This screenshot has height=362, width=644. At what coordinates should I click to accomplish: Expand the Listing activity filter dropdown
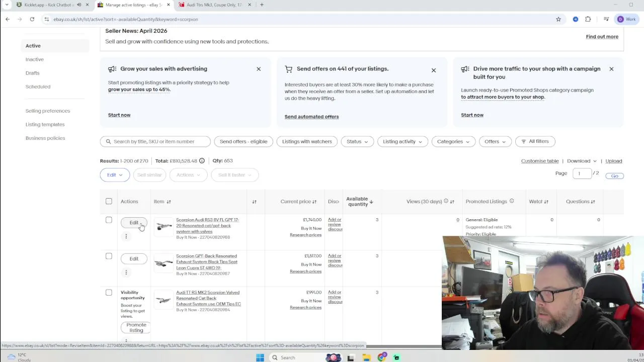403,141
